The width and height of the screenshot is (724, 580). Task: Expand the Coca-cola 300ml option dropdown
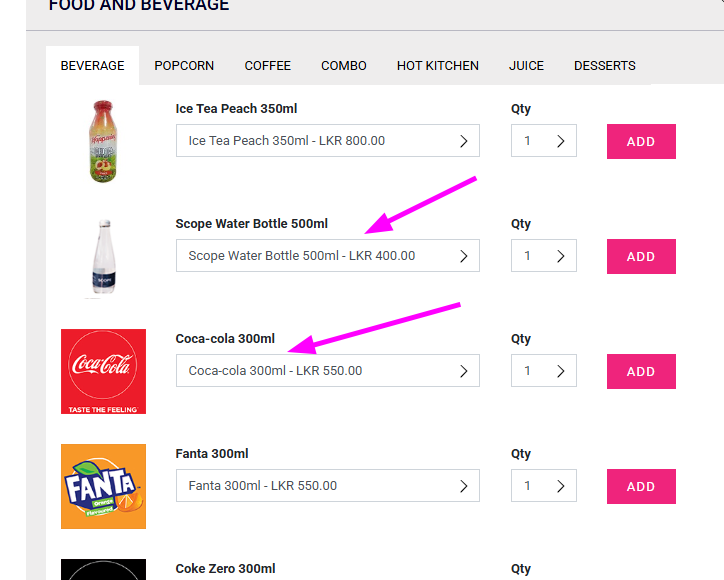[x=327, y=370]
